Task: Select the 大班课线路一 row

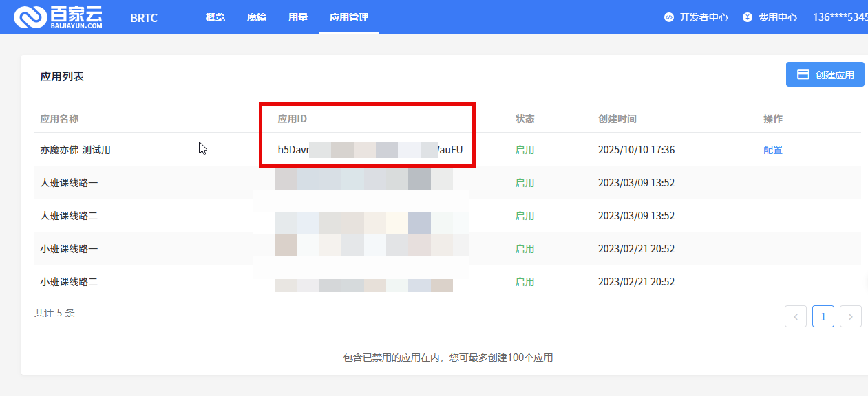Action: pos(69,183)
